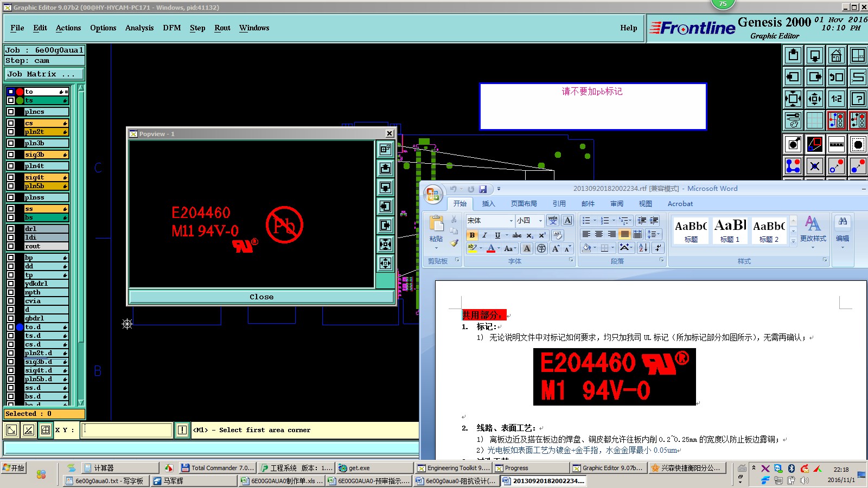Open the Analysis menu
Image resolution: width=868 pixels, height=488 pixels.
(139, 28)
